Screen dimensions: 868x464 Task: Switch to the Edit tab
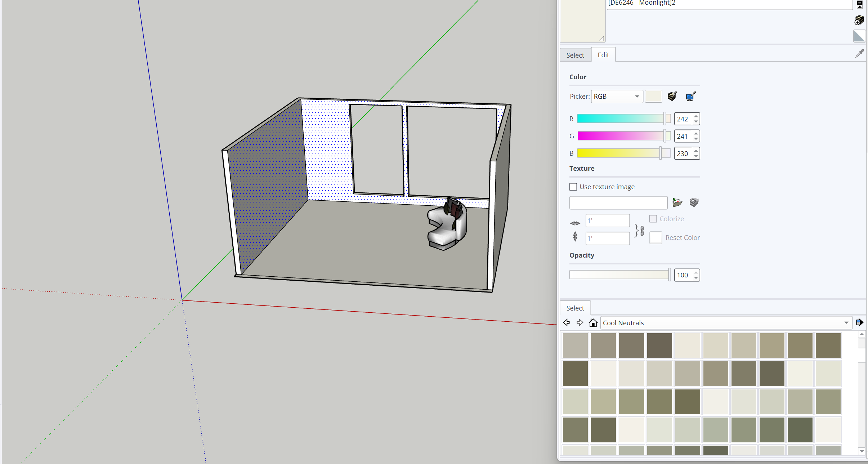pyautogui.click(x=603, y=55)
